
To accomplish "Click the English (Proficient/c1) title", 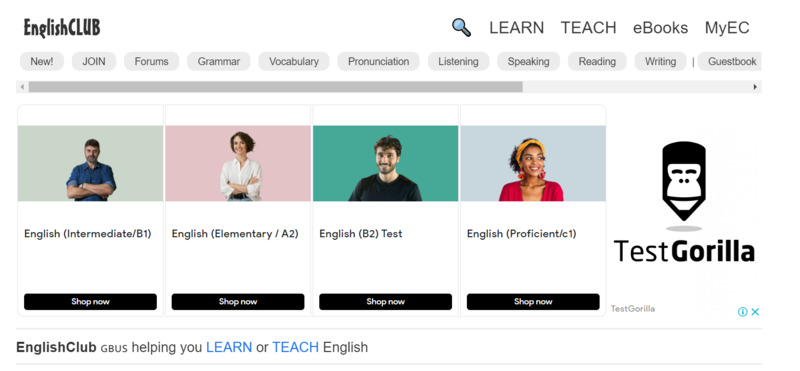I will click(x=521, y=234).
